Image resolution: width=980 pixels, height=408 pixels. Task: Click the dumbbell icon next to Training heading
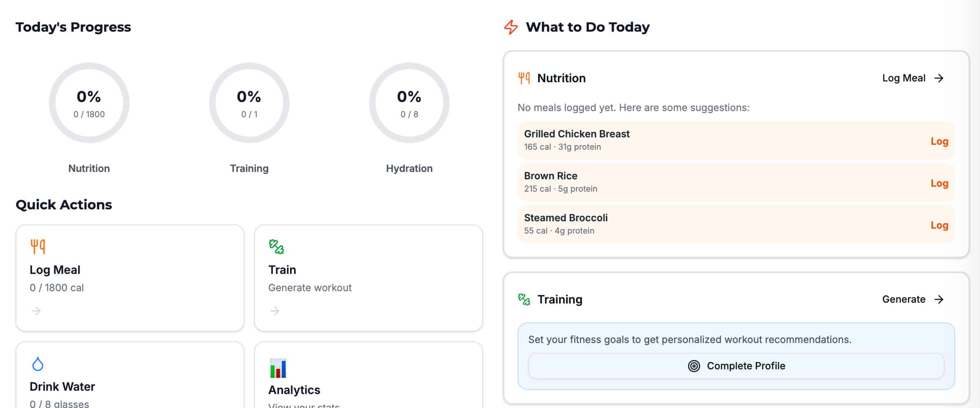tap(524, 299)
